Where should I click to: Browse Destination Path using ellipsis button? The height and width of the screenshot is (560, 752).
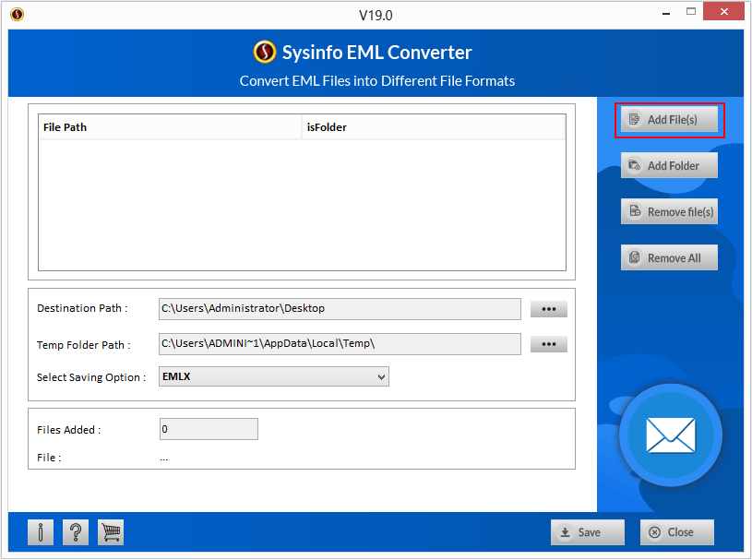(x=548, y=309)
